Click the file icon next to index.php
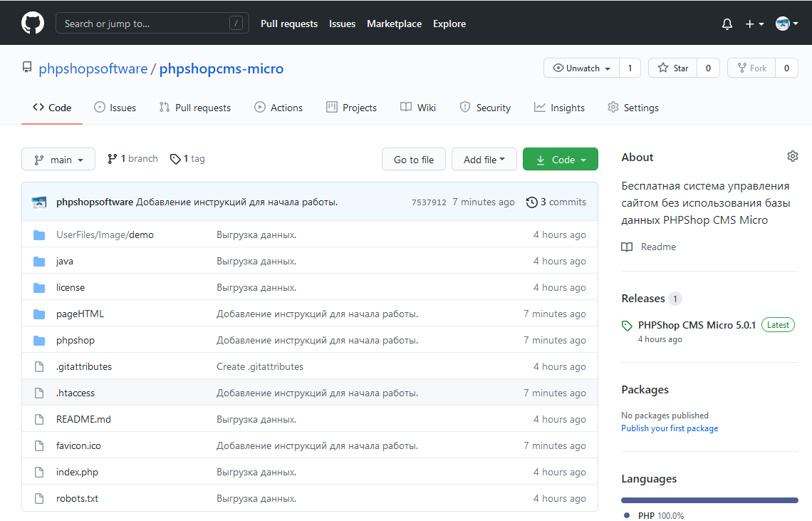The width and height of the screenshot is (812, 521). (x=39, y=473)
